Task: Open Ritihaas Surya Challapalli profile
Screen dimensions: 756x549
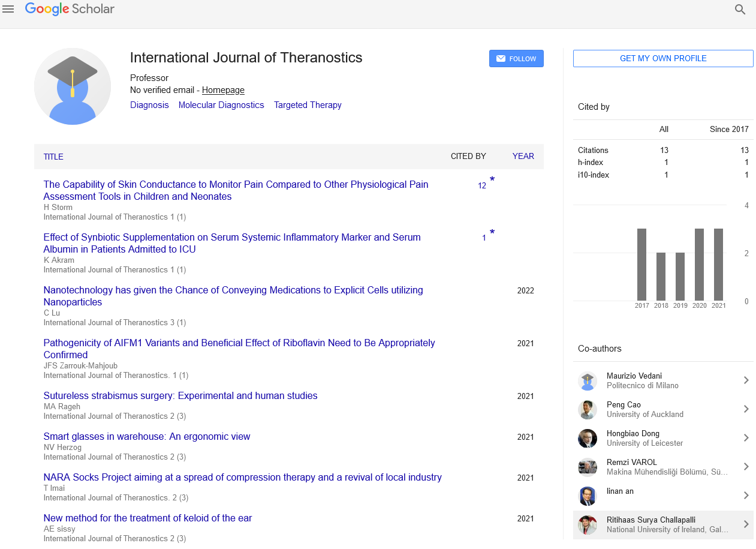Action: coord(651,520)
